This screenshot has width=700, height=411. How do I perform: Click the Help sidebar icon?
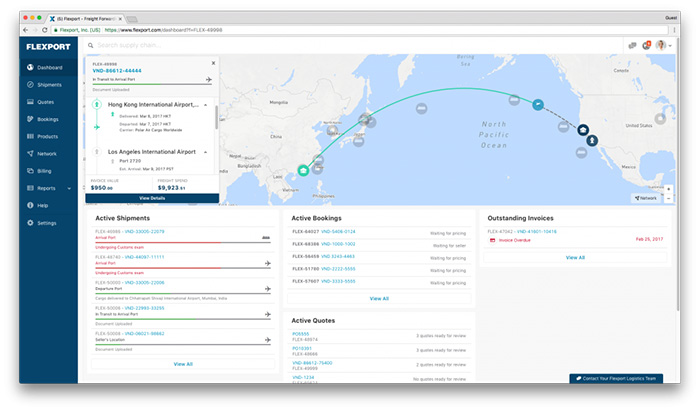pyautogui.click(x=30, y=205)
